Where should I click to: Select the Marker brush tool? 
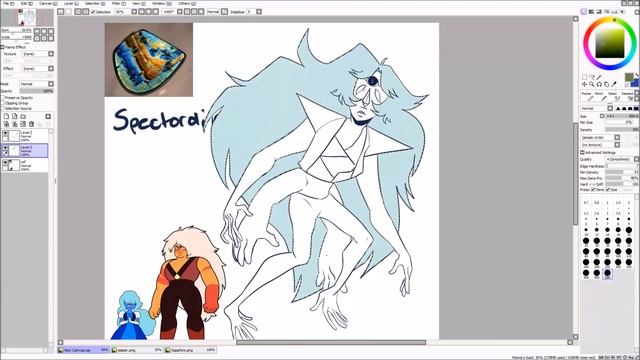click(587, 96)
